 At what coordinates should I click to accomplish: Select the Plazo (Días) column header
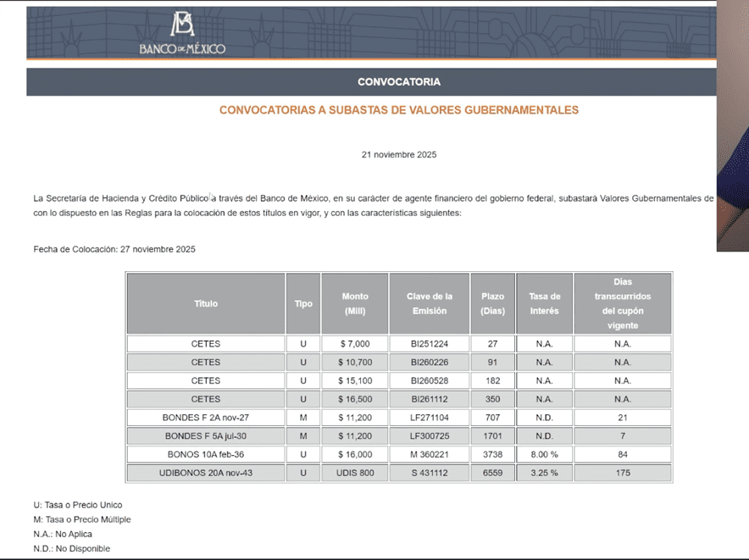click(492, 303)
